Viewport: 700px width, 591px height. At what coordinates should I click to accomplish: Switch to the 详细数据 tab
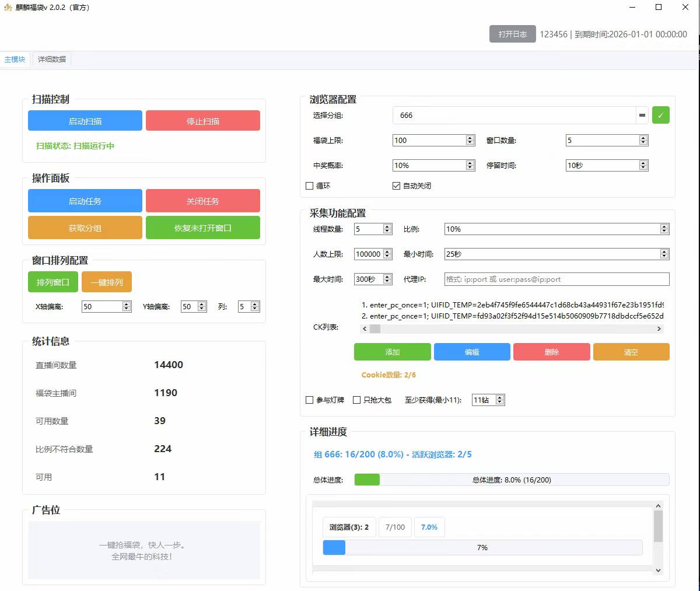pyautogui.click(x=52, y=60)
